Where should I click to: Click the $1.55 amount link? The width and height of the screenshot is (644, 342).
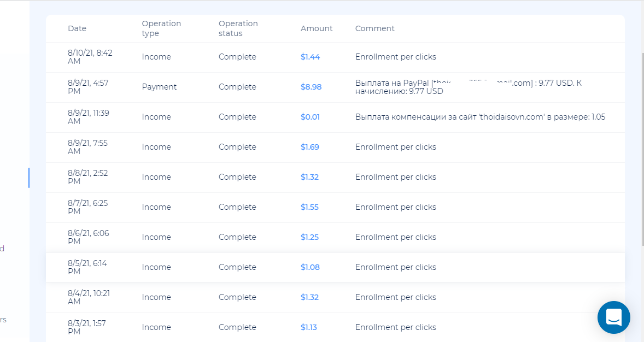click(309, 207)
